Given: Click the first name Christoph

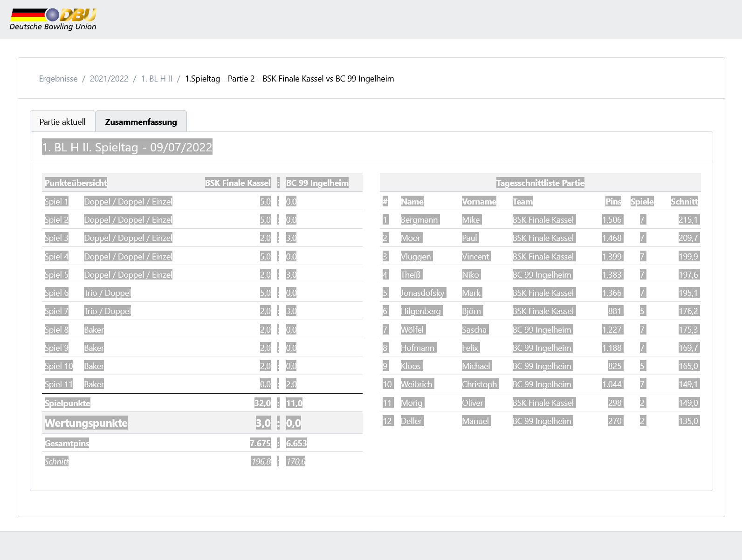Looking at the screenshot, I should (481, 384).
